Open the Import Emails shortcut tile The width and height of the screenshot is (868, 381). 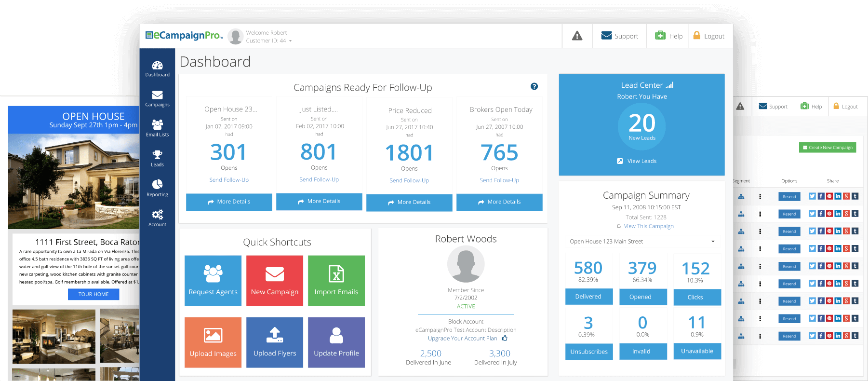coord(336,281)
